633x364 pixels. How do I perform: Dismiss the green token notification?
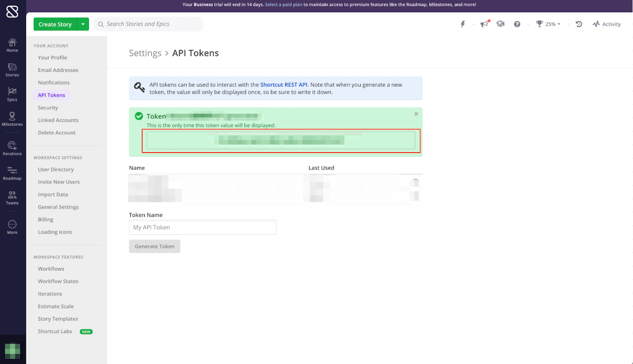tap(416, 114)
